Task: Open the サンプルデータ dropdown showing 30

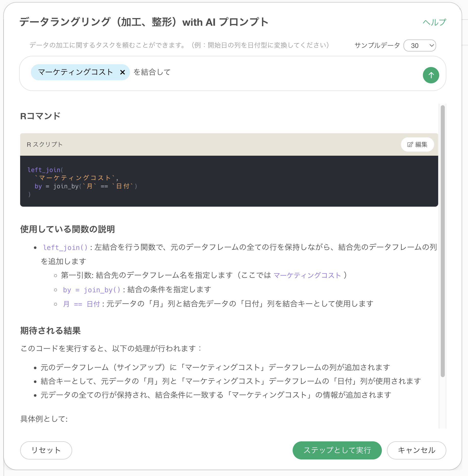Action: coord(420,46)
